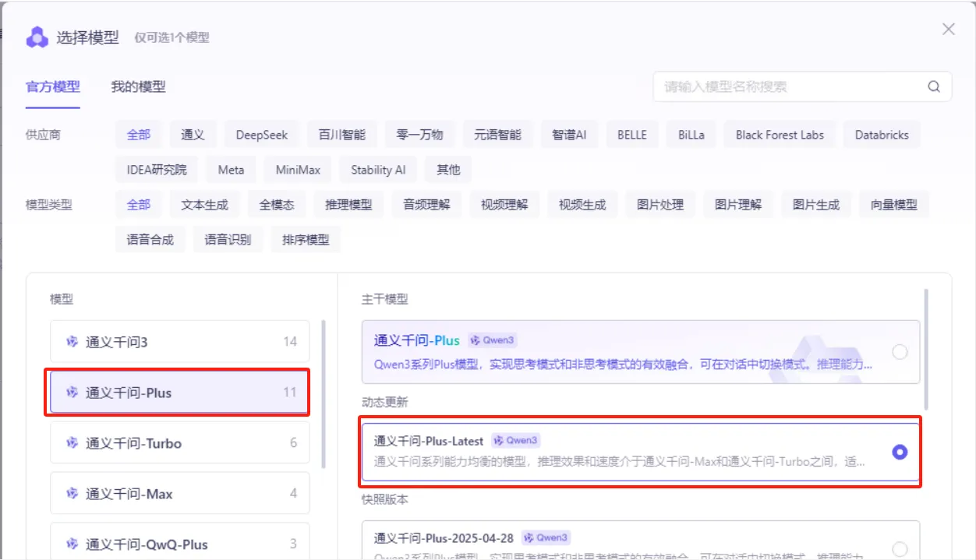
Task: Click the icon beside 通义千问-Plus in model list
Action: coord(72,393)
